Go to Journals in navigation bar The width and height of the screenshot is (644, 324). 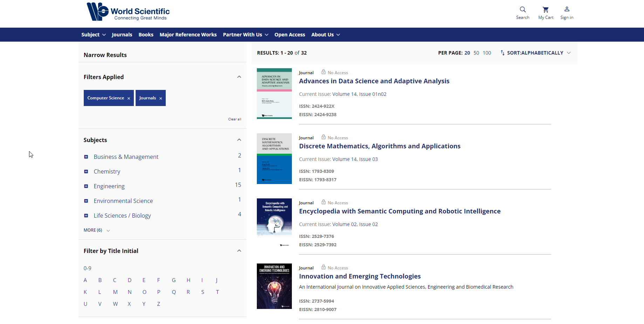[x=122, y=35]
